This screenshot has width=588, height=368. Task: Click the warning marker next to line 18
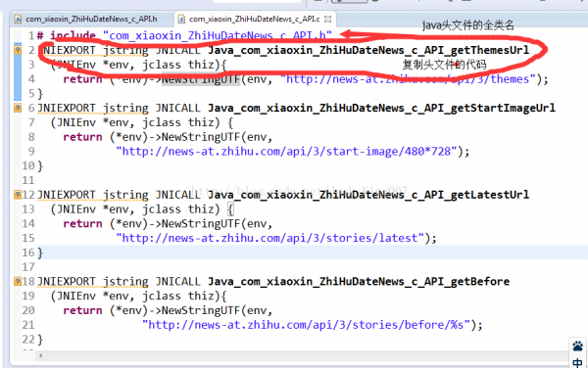click(18, 281)
